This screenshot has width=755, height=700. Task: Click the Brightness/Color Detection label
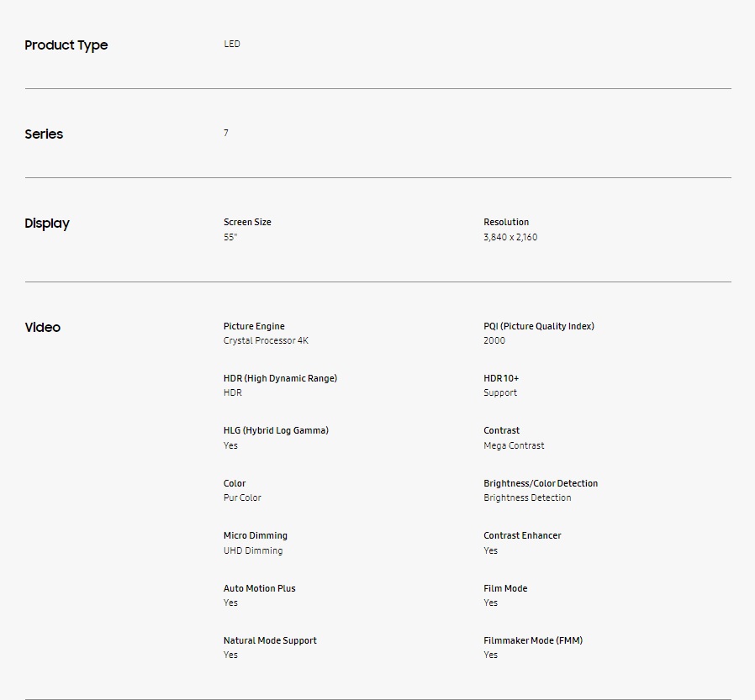541,483
